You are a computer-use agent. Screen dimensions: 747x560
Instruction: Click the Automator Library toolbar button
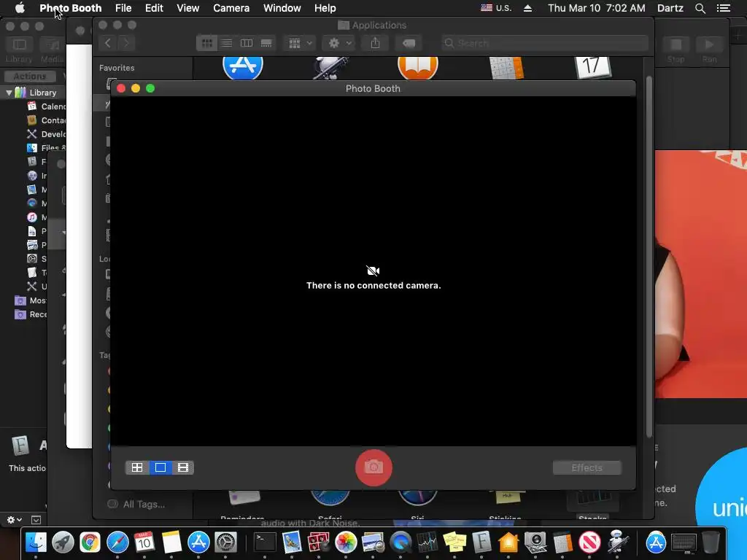[x=19, y=50]
